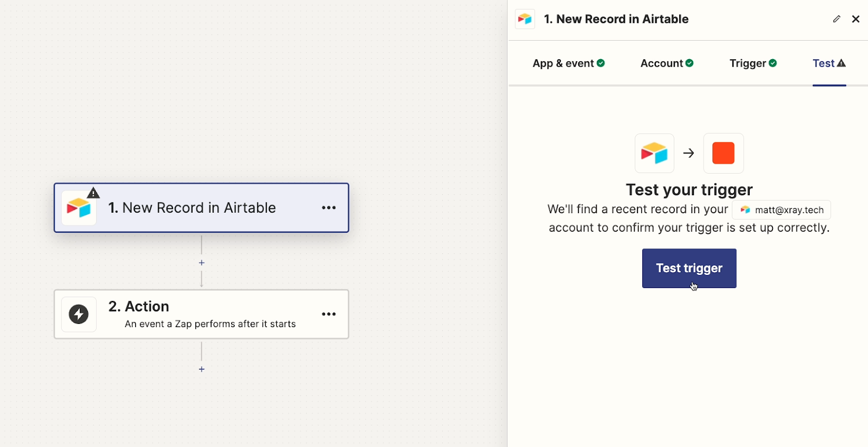
Task: Switch to the Account tab
Action: tap(667, 63)
